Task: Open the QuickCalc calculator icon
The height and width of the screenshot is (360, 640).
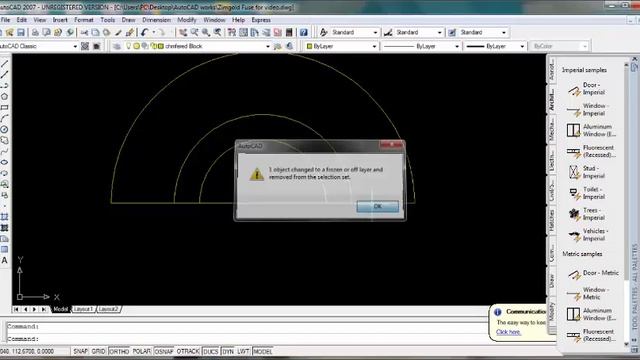Action: [x=289, y=32]
